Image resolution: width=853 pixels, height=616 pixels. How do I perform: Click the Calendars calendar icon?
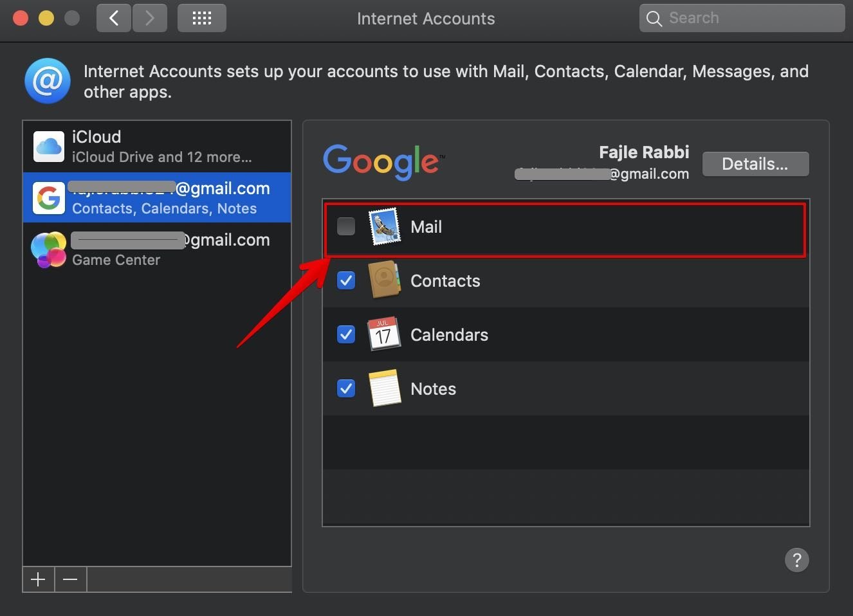pyautogui.click(x=385, y=334)
